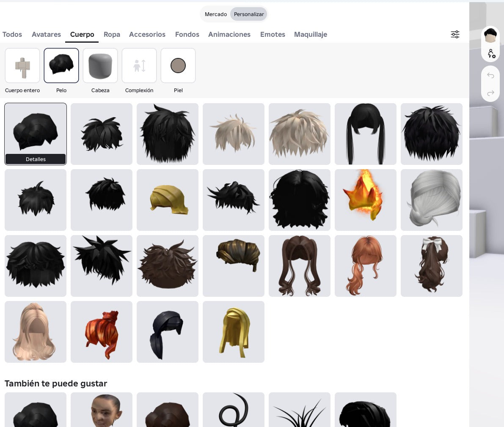Select the suggested black grass-like spikes item
Image resolution: width=504 pixels, height=427 pixels.
point(300,410)
